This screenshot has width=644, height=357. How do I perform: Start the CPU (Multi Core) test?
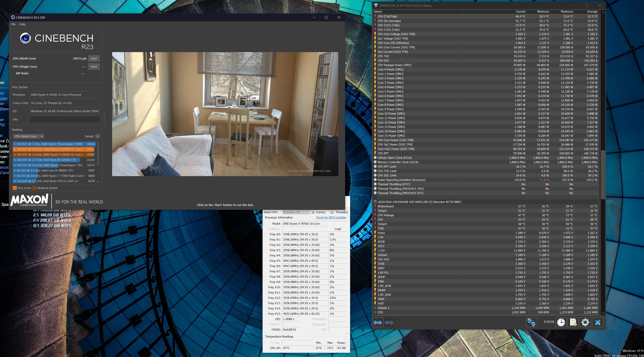94,58
